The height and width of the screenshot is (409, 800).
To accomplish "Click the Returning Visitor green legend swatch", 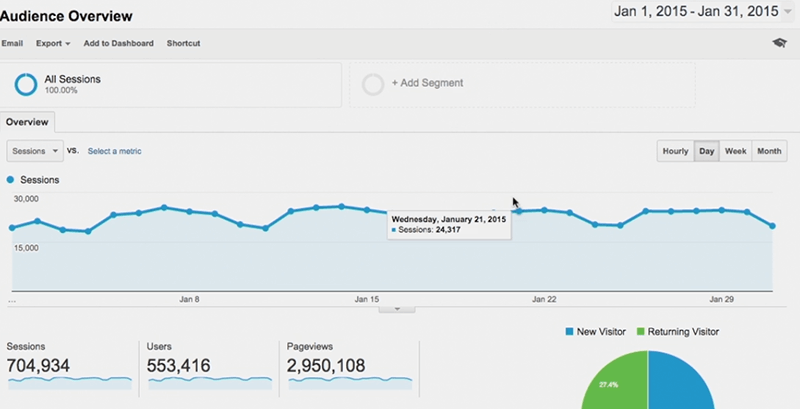I will [x=640, y=331].
